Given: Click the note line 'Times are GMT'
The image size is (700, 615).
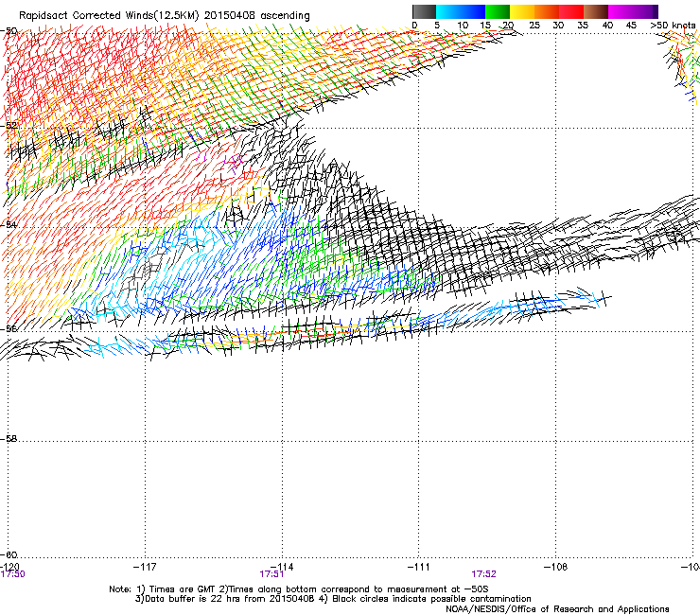Looking at the screenshot, I should (x=183, y=589).
